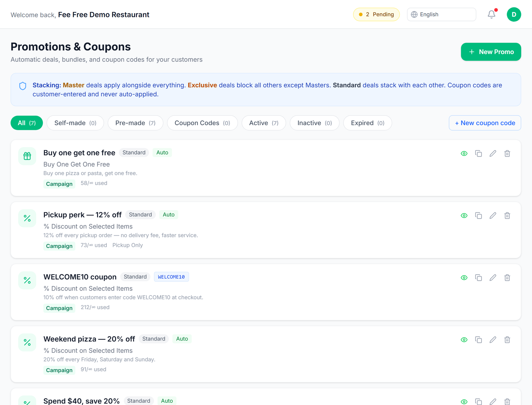Toggle visibility of WELCOME10 coupon
Viewport: 532px width, 405px height.
464,278
